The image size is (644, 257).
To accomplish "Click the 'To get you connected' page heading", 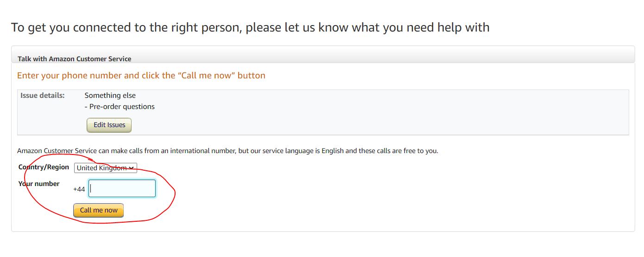I will (x=250, y=27).
